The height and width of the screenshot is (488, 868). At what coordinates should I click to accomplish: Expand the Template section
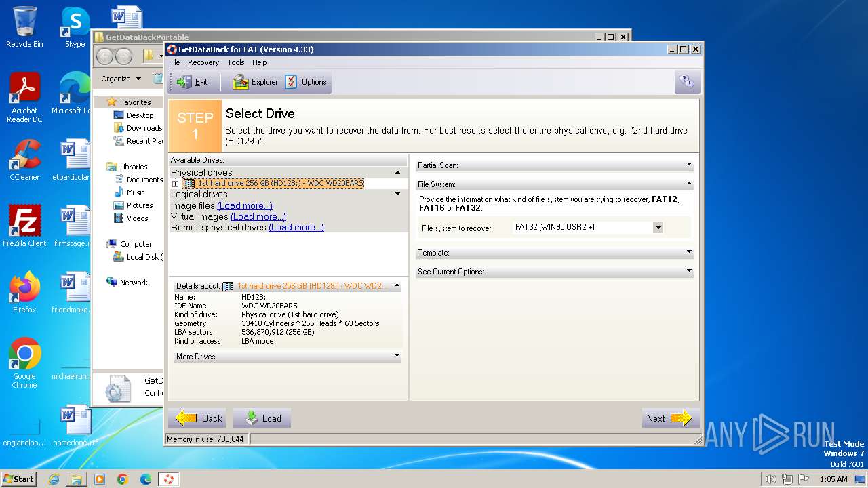point(689,252)
